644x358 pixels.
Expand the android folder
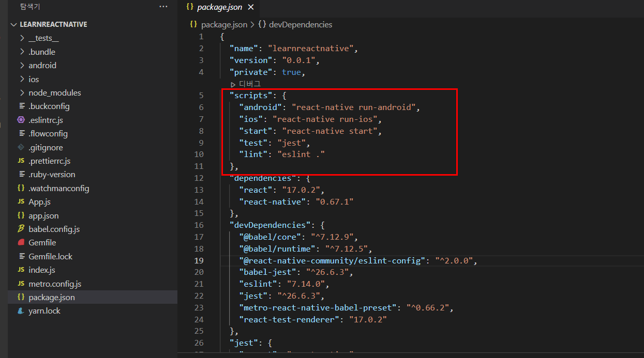coord(42,66)
